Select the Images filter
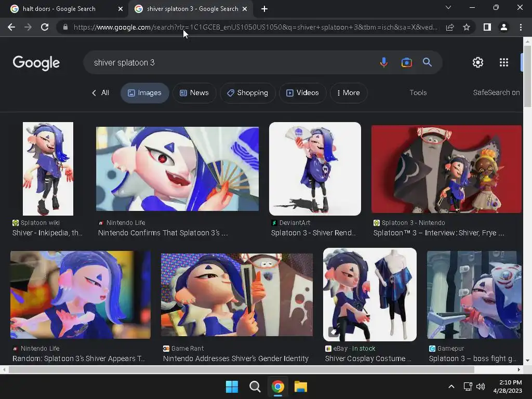Viewport: 532px width, 399px height. pos(144,92)
